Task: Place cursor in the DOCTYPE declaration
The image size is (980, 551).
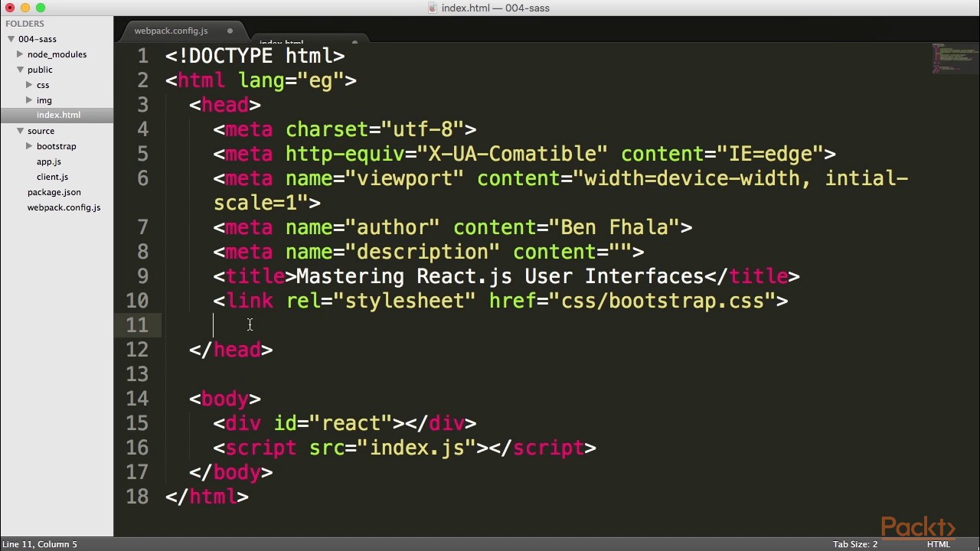Action: coord(255,56)
